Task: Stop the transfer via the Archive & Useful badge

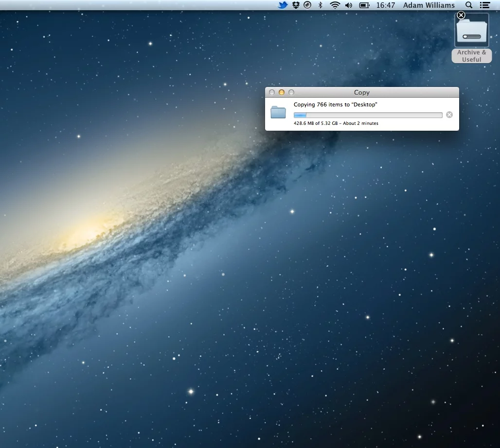Action: (461, 15)
